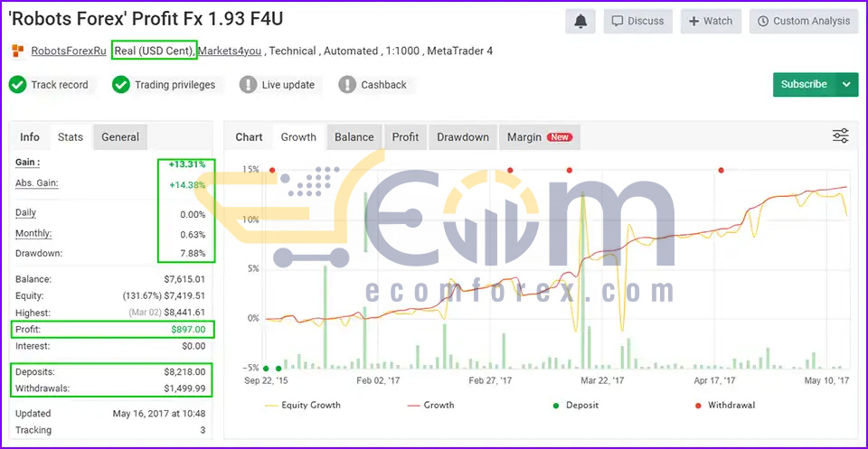Image resolution: width=868 pixels, height=449 pixels.
Task: Toggle Equity Growth legend series
Action: 303,406
